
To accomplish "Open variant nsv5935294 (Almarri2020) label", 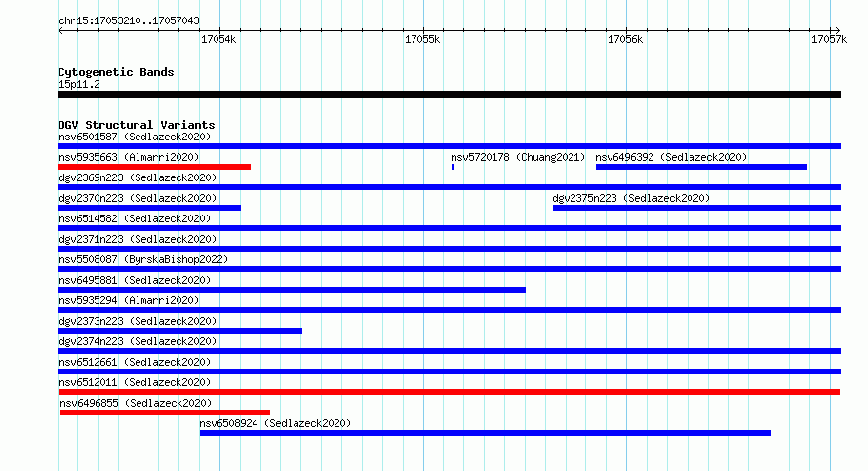I will 129,300.
